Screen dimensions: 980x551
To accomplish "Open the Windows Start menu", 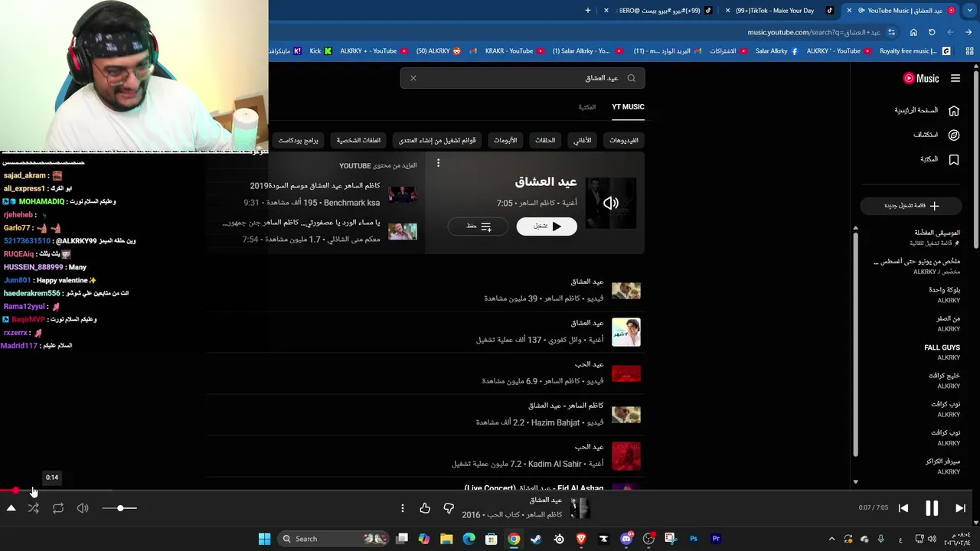I will tap(264, 539).
